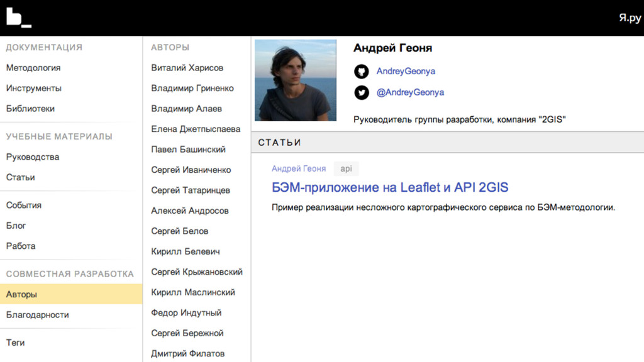This screenshot has height=362, width=644.
Task: Select author Федор Индутный
Action: pyautogui.click(x=186, y=313)
